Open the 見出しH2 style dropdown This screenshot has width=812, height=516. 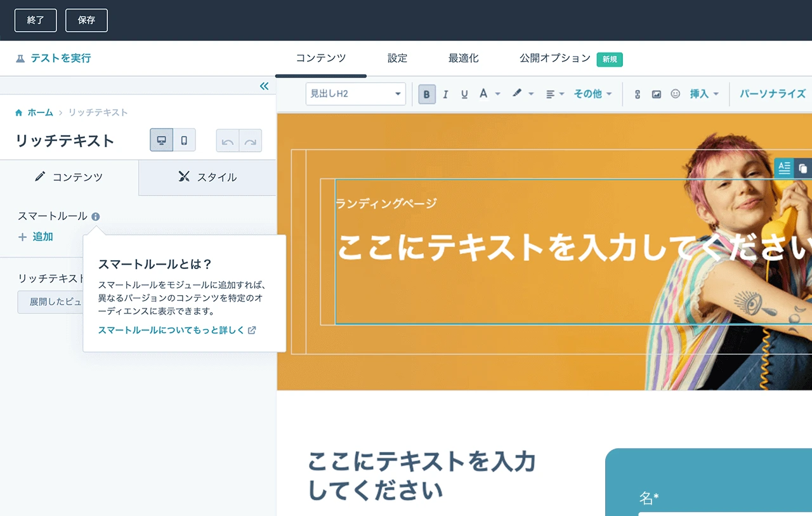point(355,94)
